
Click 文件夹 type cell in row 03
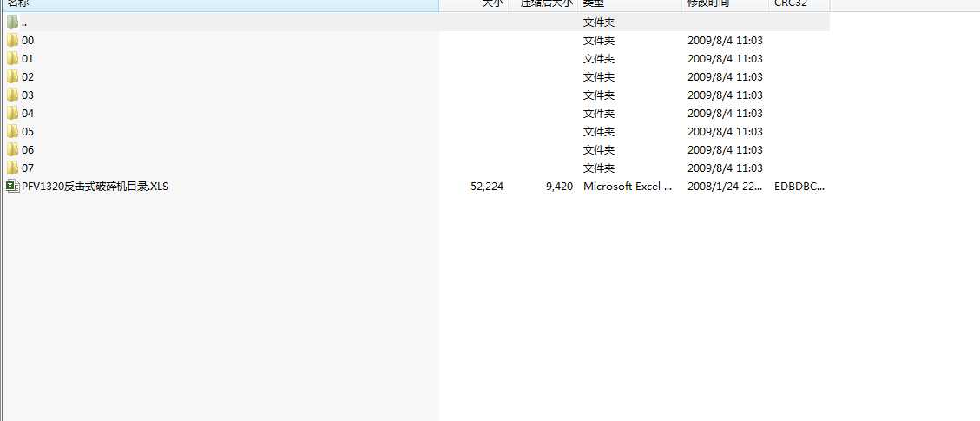(599, 95)
